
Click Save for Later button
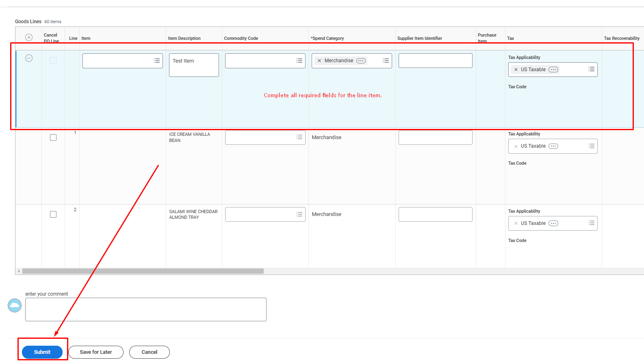click(96, 352)
